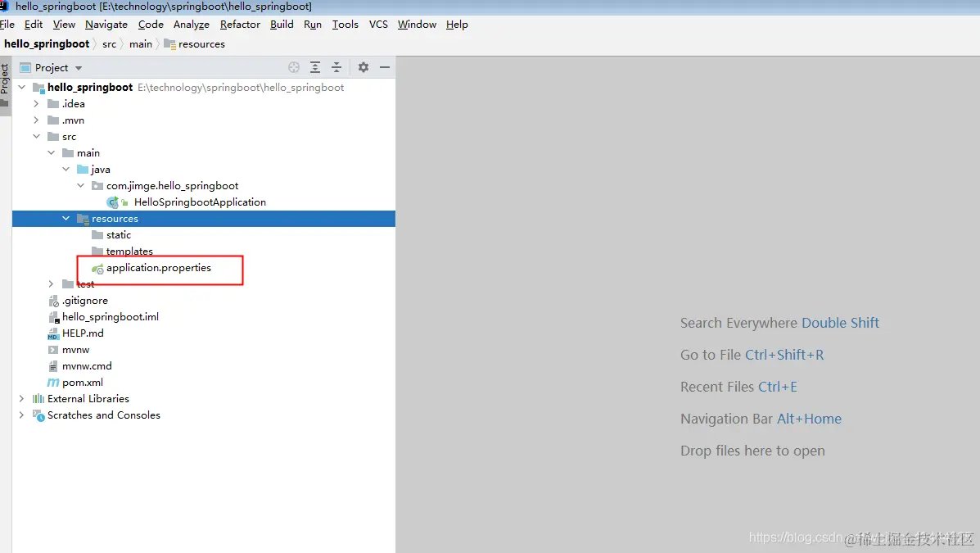The height and width of the screenshot is (553, 980).
Task: Click the Maven icon beside pom.xml
Action: (x=53, y=383)
